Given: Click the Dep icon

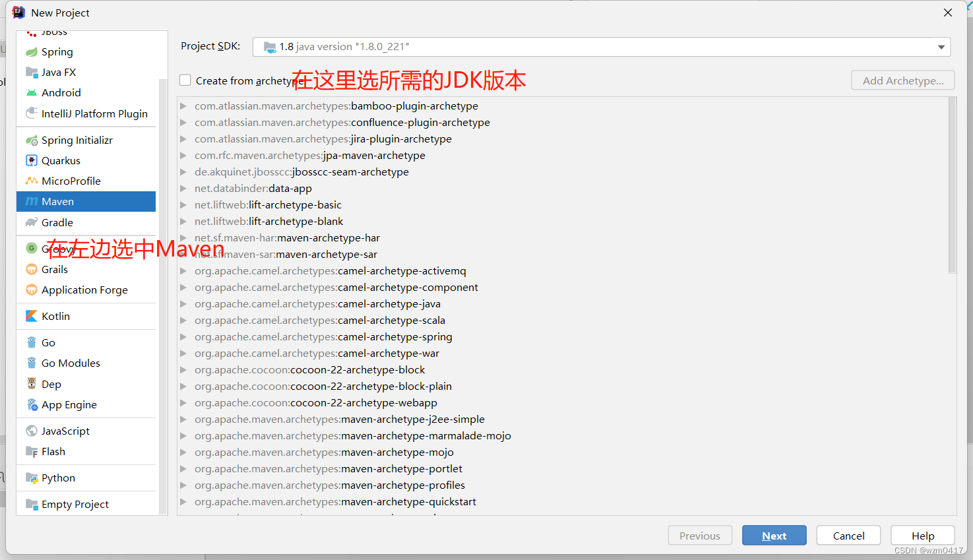Looking at the screenshot, I should pos(31,384).
